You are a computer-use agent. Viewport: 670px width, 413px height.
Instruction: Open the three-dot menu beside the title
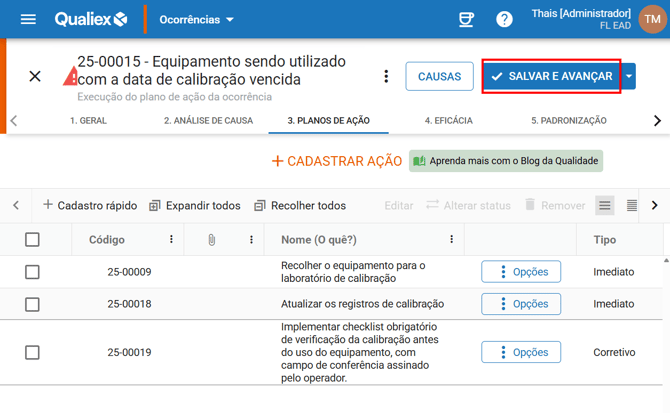(x=386, y=76)
